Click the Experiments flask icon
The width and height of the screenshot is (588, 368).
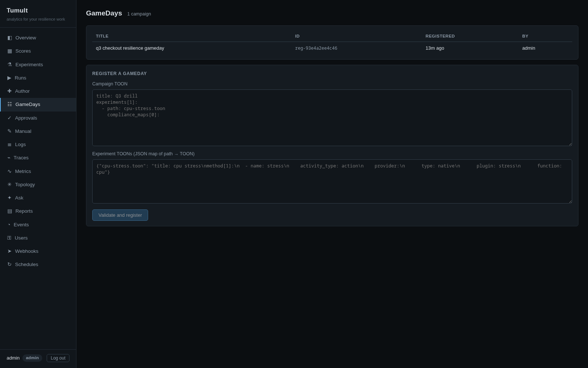pyautogui.click(x=10, y=64)
